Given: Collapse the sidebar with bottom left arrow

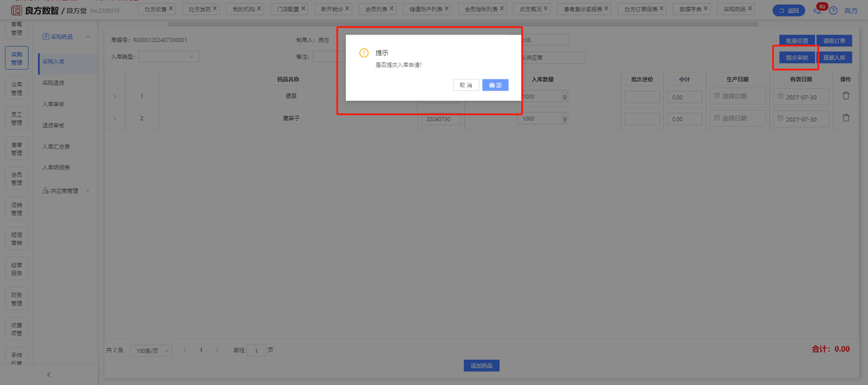Looking at the screenshot, I should tap(48, 374).
